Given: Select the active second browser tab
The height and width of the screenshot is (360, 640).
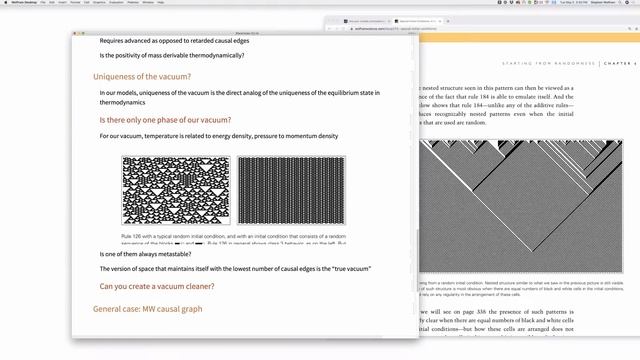Looking at the screenshot, I should tap(417, 21).
